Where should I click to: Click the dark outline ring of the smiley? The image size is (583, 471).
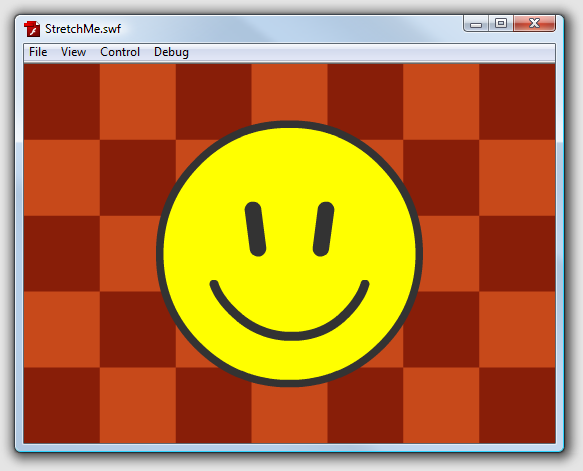point(290,124)
